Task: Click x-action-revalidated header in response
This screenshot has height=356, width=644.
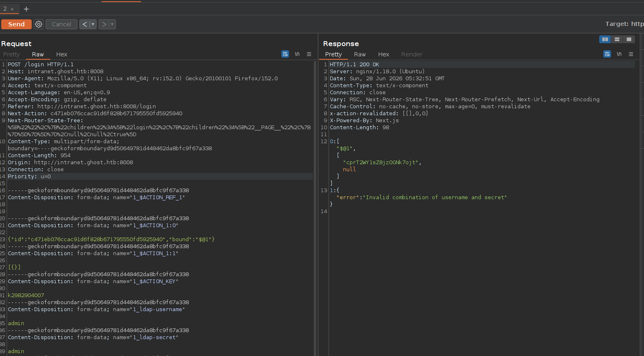Action: [x=379, y=114]
